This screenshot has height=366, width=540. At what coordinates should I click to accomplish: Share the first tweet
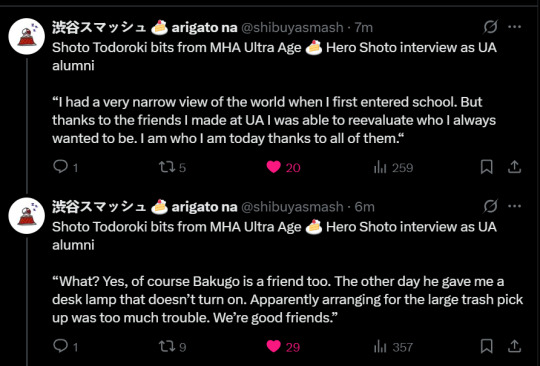(514, 167)
